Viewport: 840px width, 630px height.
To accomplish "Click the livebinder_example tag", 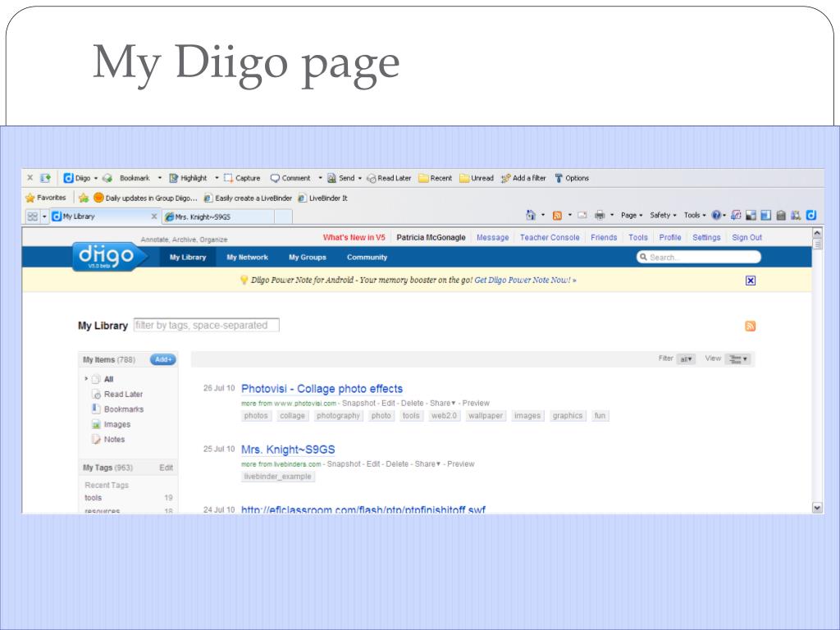I will pos(277,477).
